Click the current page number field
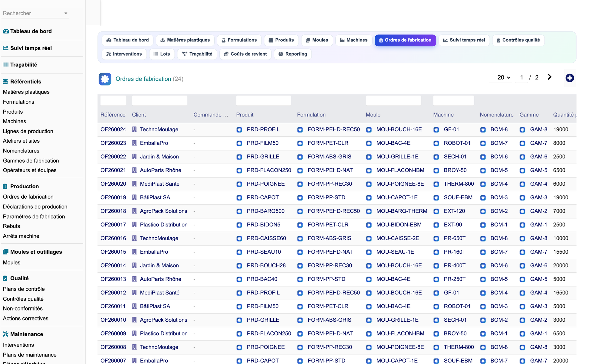The height and width of the screenshot is (364, 589). [x=522, y=78]
